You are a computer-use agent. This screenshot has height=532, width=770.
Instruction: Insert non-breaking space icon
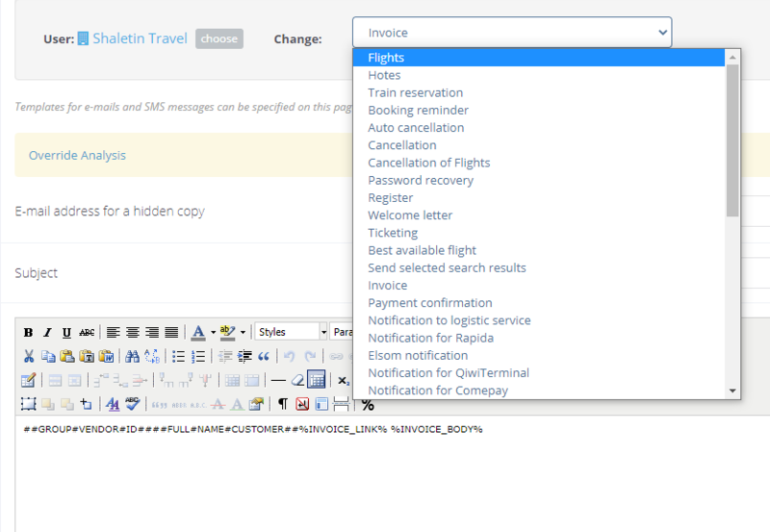[x=302, y=404]
